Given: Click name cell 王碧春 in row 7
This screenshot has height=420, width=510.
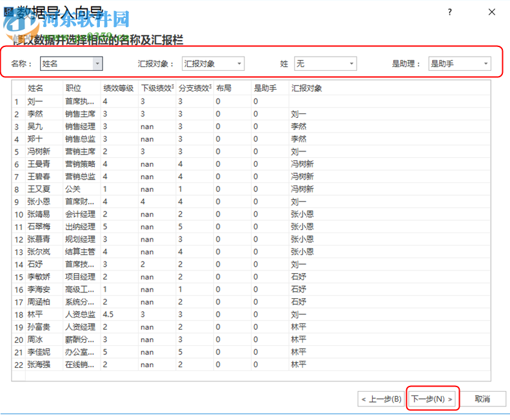Looking at the screenshot, I should (x=44, y=177).
